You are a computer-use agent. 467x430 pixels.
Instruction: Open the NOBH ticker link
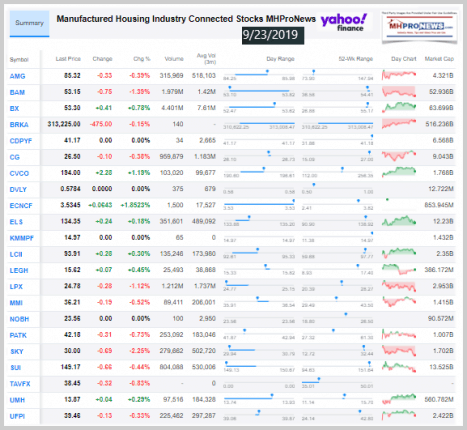[x=19, y=319]
